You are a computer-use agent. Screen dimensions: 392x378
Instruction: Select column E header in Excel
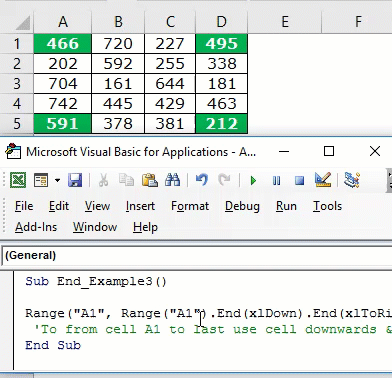[x=285, y=22]
